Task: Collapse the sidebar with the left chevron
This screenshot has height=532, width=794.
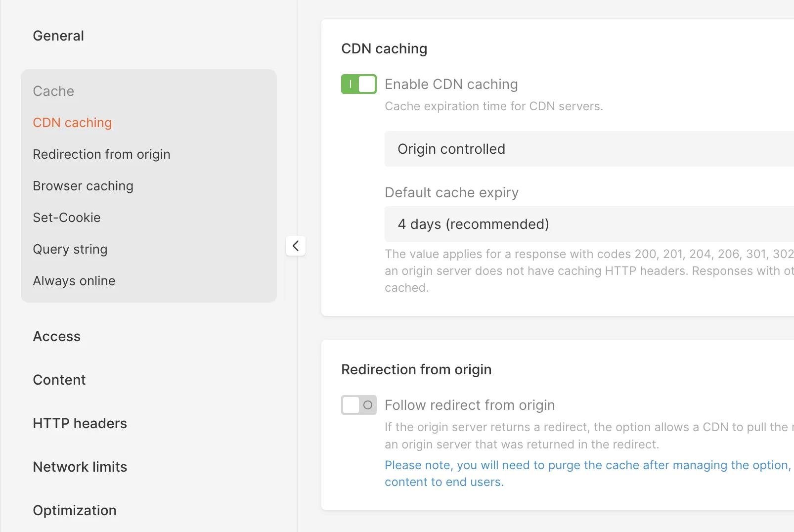Action: [x=296, y=246]
